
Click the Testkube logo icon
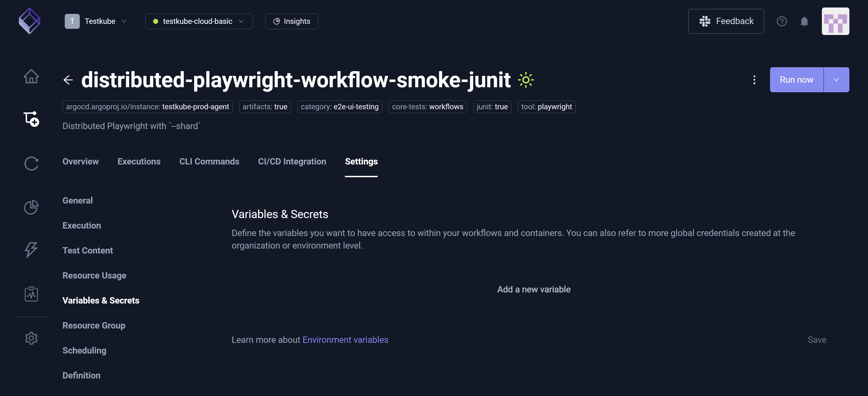click(29, 21)
